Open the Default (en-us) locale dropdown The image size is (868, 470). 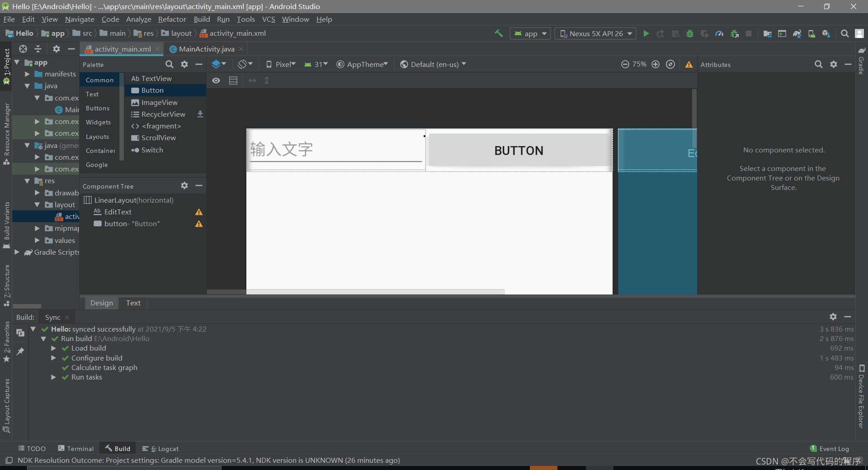[433, 64]
